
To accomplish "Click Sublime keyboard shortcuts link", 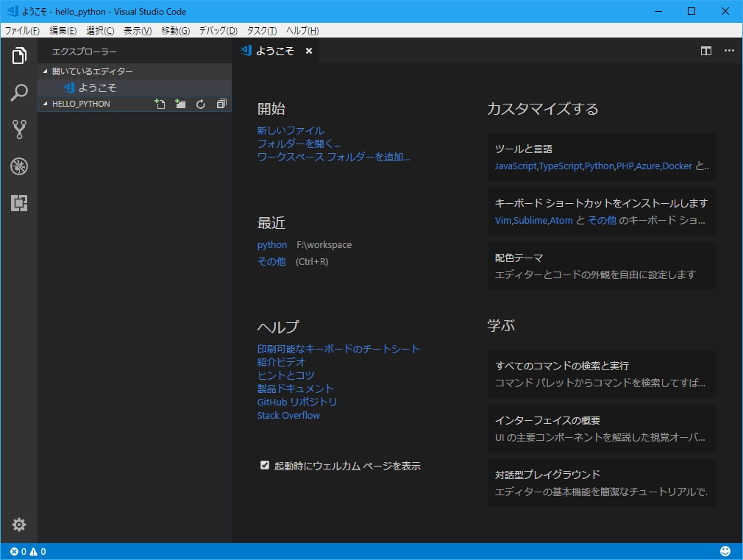I will coord(530,221).
